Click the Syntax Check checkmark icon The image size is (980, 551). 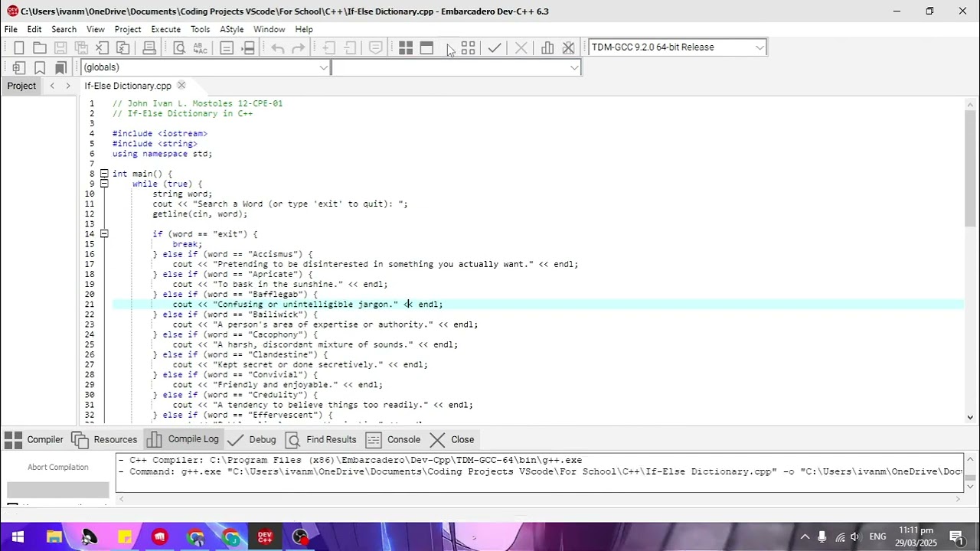(495, 47)
